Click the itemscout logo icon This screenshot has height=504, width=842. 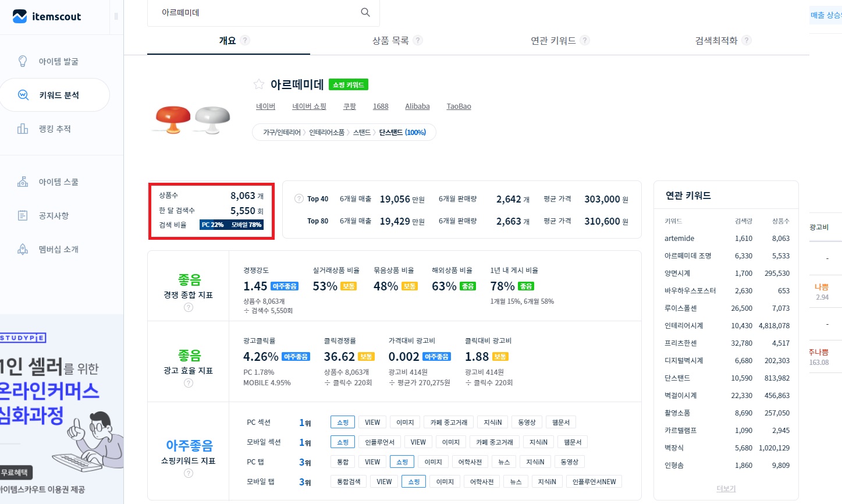tap(20, 16)
